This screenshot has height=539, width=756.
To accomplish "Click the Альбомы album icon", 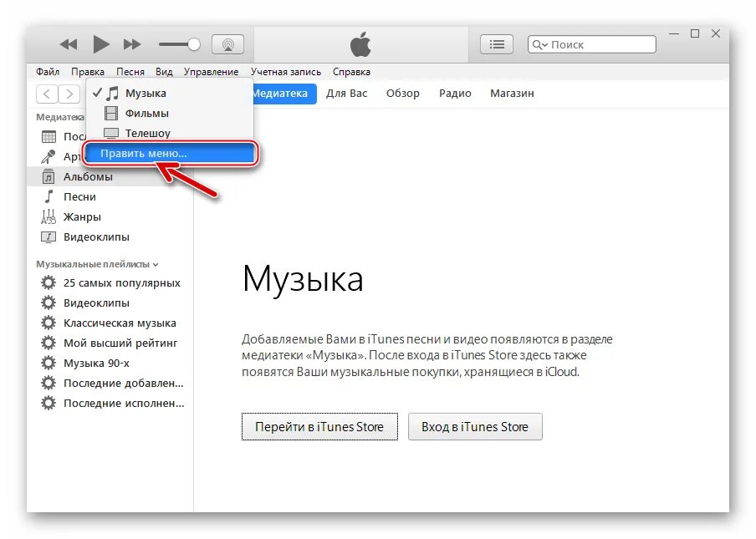I will click(49, 176).
